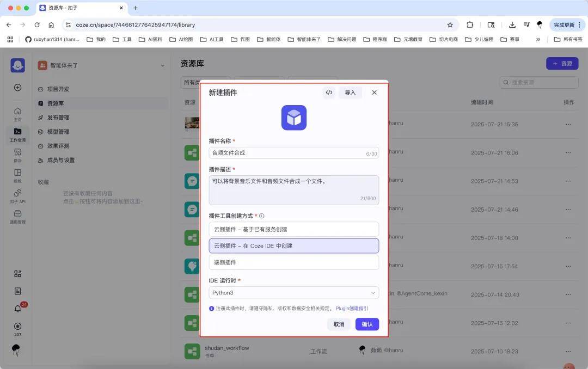Open the 模板 templates sidebar icon
The width and height of the screenshot is (588, 369).
point(18,175)
